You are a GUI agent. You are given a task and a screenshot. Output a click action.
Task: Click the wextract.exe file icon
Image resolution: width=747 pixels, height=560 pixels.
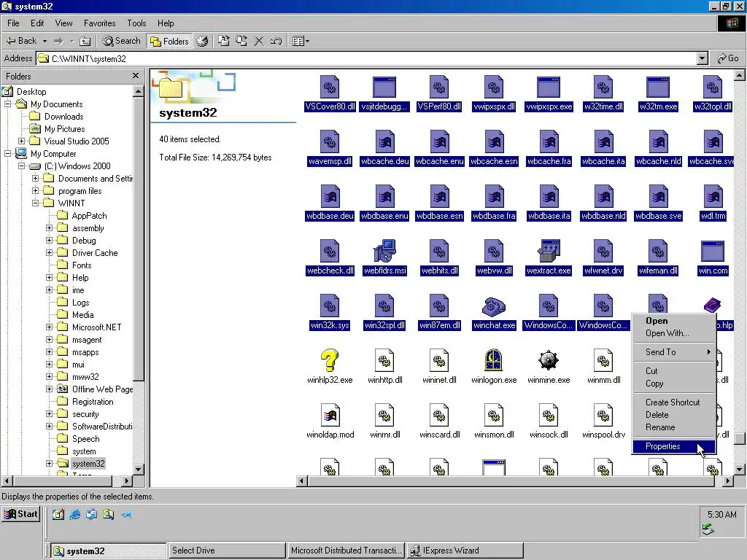pyautogui.click(x=549, y=251)
